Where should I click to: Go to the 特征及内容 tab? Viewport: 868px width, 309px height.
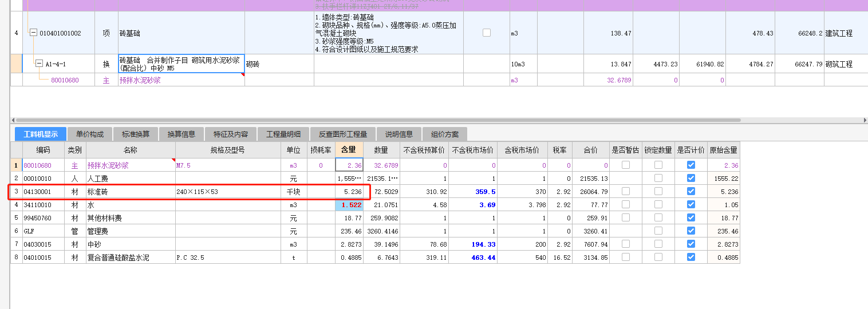click(x=231, y=134)
